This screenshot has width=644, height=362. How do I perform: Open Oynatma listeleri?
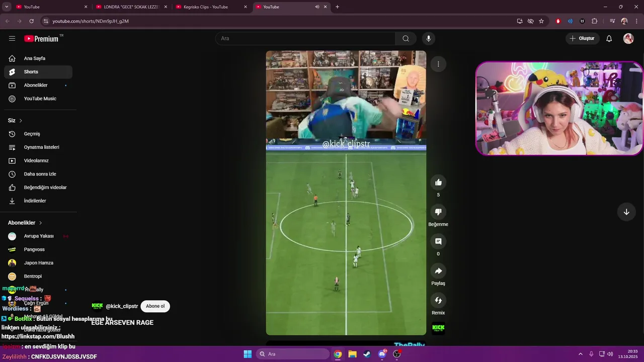click(38, 147)
